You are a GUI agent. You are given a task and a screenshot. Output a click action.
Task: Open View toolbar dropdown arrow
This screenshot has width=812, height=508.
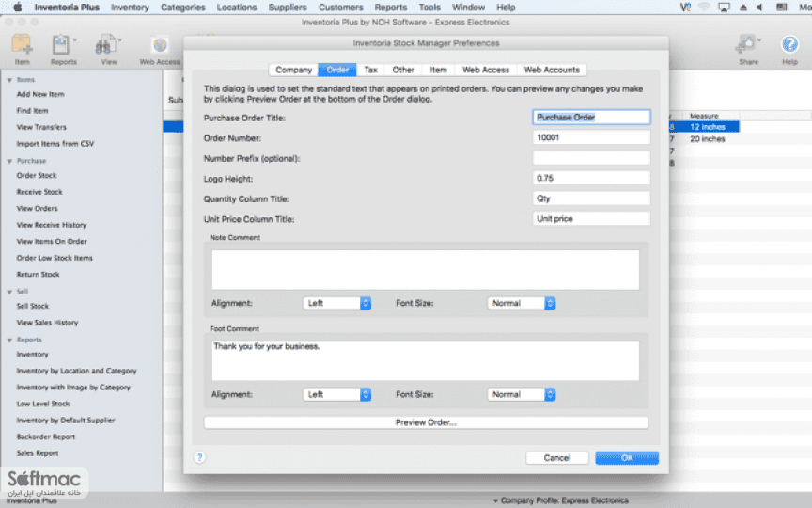pos(119,40)
